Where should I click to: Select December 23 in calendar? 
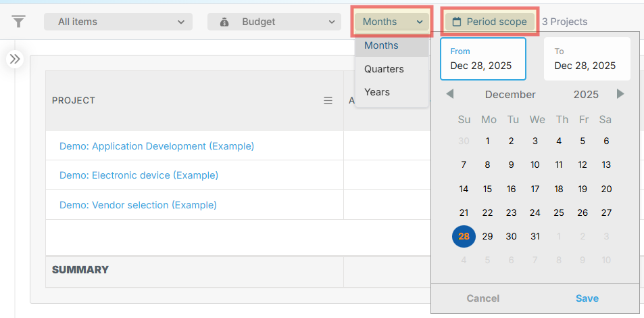(512, 212)
